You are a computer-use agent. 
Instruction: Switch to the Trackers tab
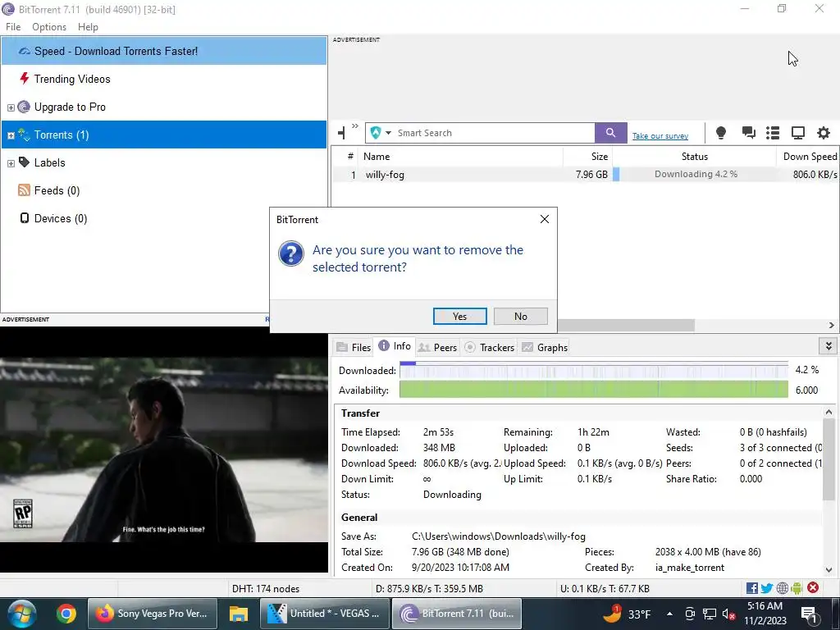coord(489,347)
